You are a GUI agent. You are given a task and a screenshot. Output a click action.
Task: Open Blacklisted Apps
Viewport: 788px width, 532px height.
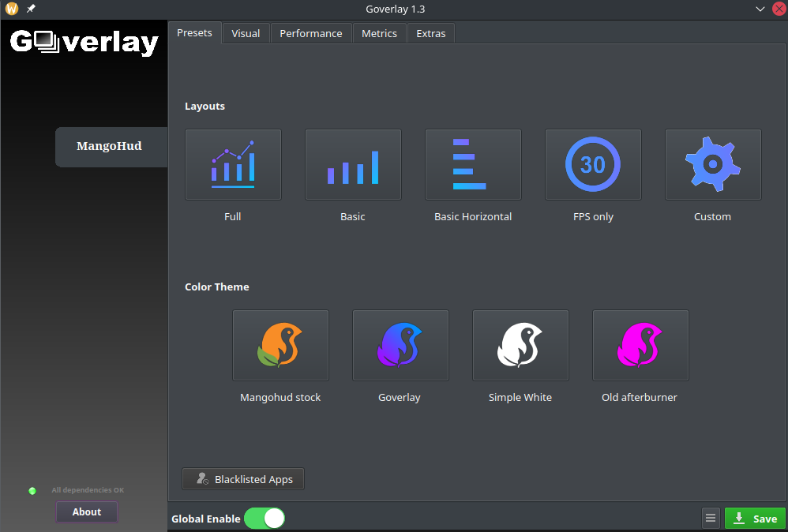pos(243,479)
